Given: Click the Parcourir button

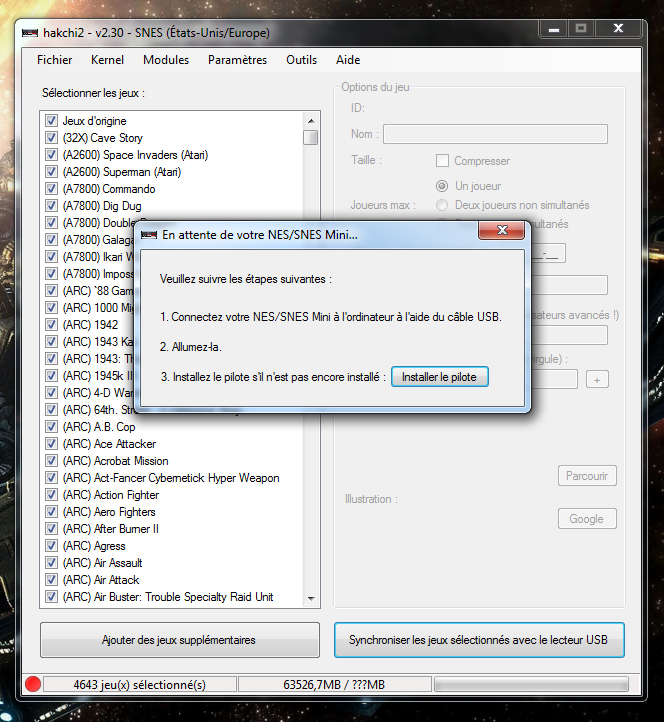Looking at the screenshot, I should click(587, 476).
